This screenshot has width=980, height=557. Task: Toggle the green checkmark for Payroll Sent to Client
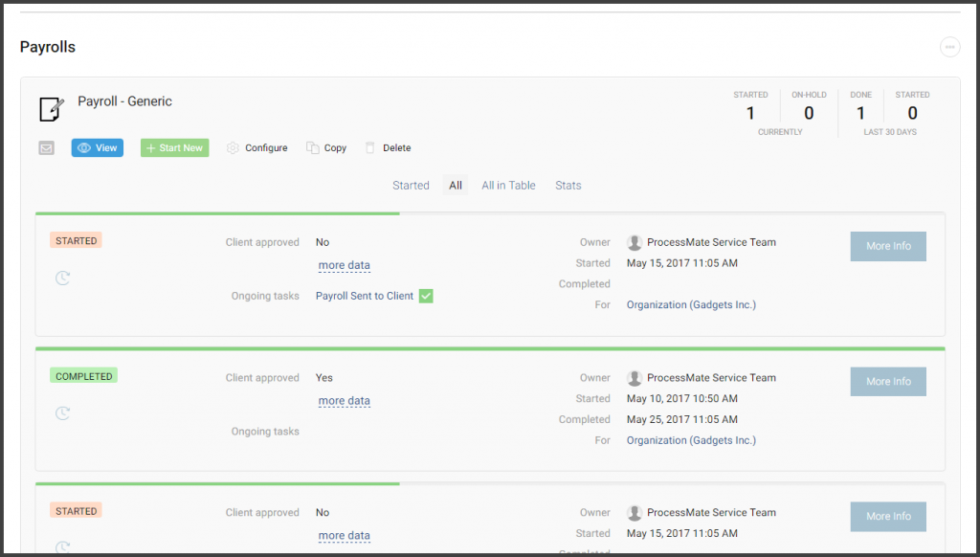pos(425,296)
